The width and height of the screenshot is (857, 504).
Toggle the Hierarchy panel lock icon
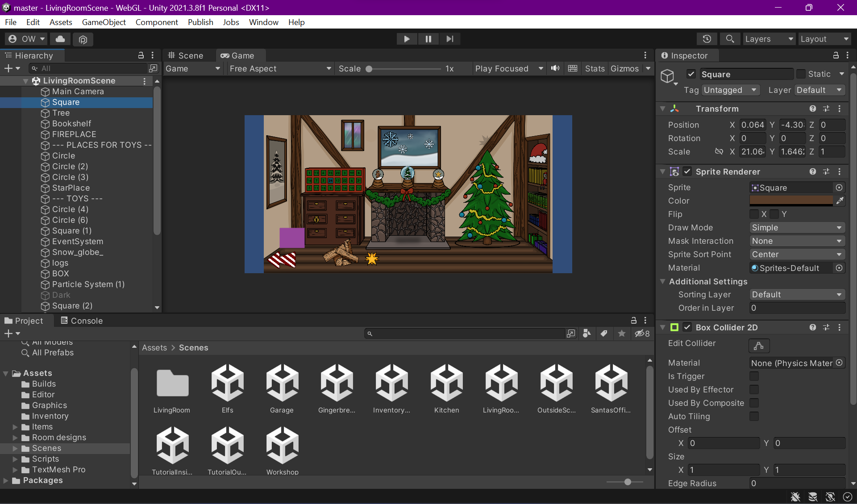(x=141, y=55)
